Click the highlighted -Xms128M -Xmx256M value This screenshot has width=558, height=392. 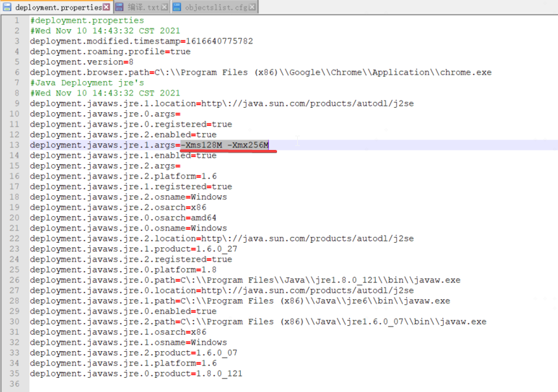click(222, 145)
